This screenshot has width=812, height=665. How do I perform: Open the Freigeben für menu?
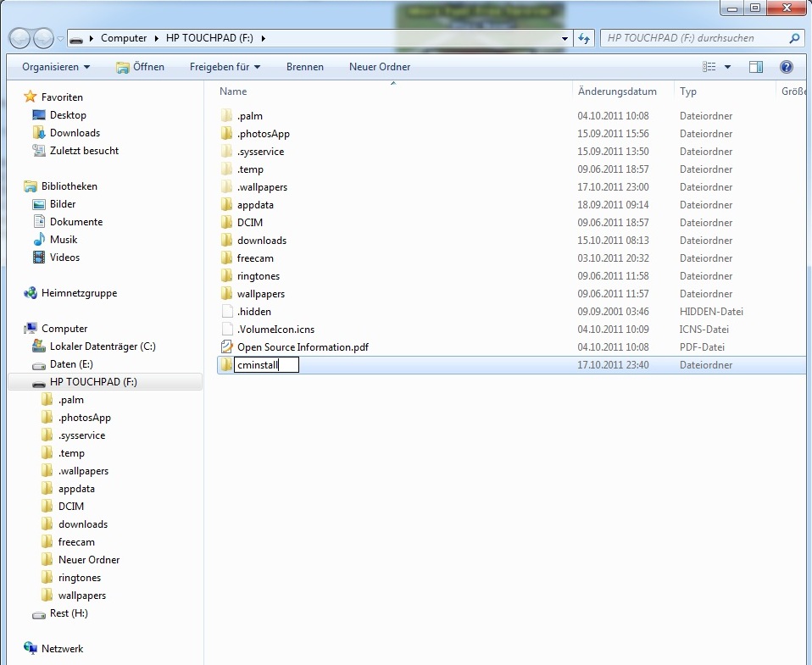[x=225, y=67]
